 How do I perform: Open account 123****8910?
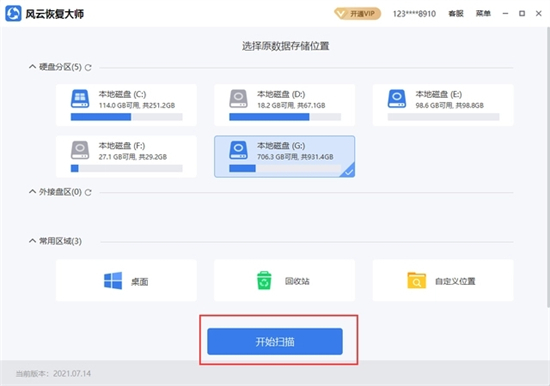pos(414,14)
